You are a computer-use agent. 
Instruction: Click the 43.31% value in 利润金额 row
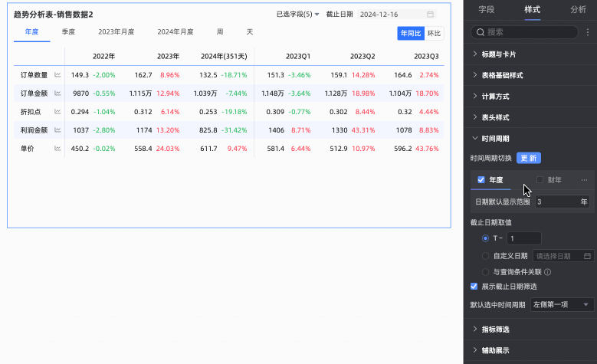[363, 130]
